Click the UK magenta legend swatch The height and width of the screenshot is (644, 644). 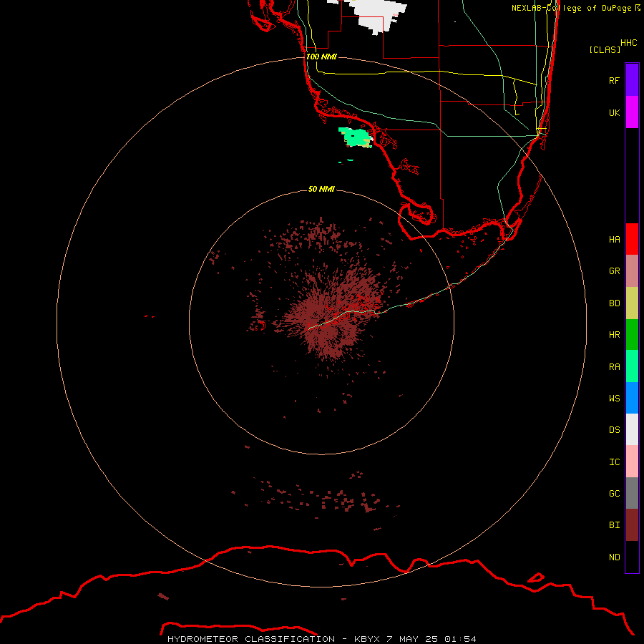(x=632, y=112)
